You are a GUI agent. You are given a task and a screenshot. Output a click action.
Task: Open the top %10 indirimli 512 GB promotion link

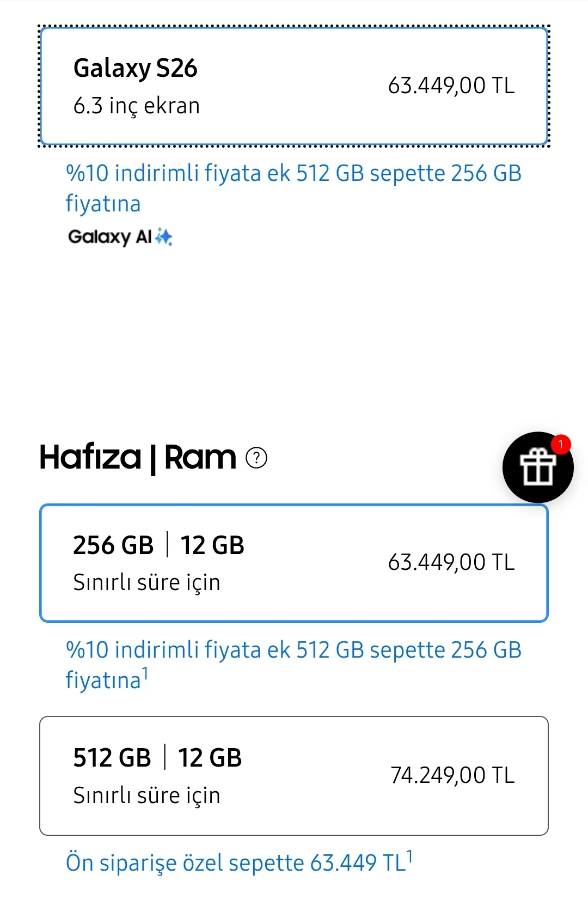(x=294, y=188)
